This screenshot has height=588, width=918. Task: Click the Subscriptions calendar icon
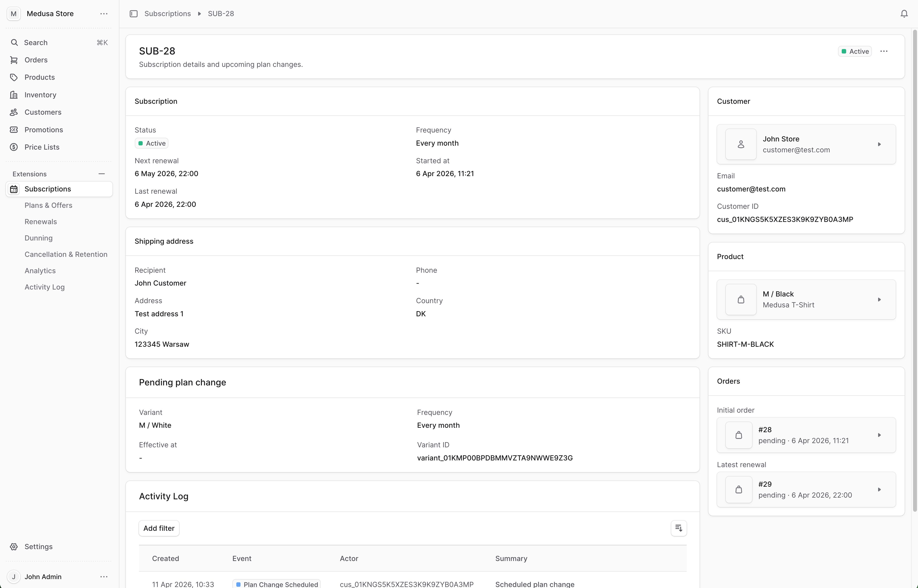pos(14,189)
